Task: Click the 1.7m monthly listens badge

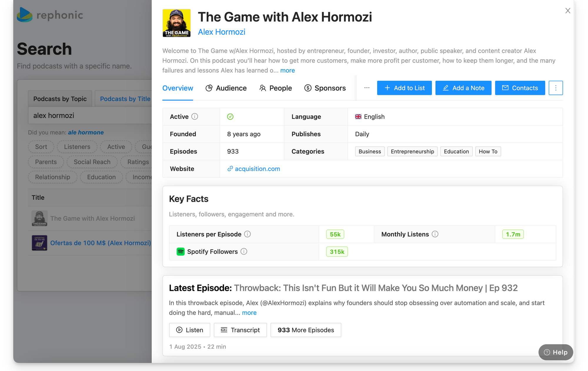Action: coord(513,234)
